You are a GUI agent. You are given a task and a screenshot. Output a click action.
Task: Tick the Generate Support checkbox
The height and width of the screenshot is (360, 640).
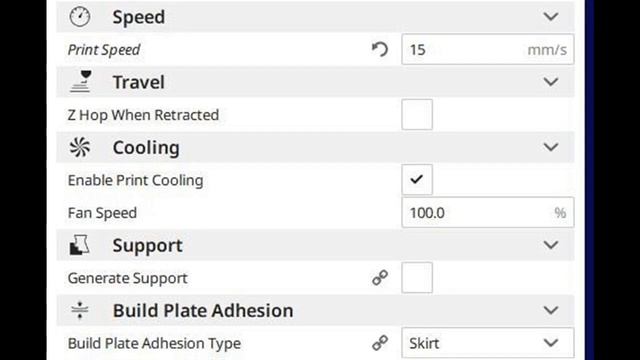point(417,278)
